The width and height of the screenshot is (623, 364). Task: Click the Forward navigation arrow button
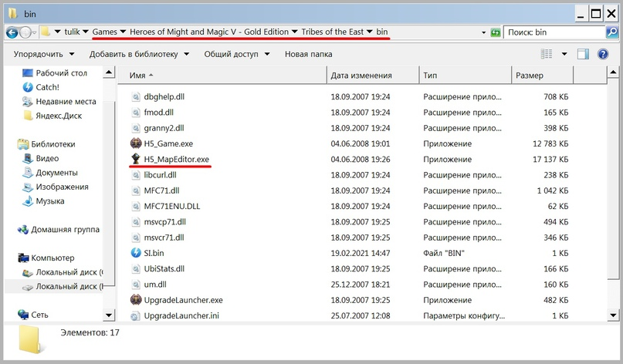(x=25, y=32)
